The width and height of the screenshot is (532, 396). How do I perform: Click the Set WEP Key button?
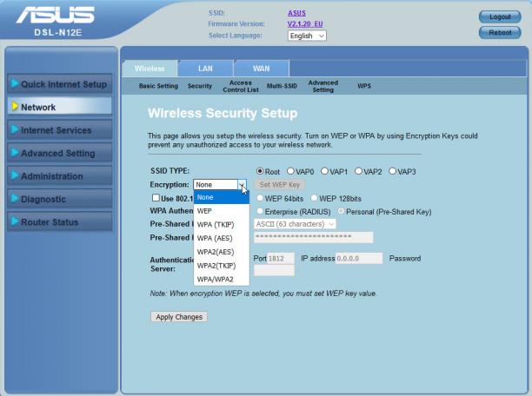click(x=280, y=185)
